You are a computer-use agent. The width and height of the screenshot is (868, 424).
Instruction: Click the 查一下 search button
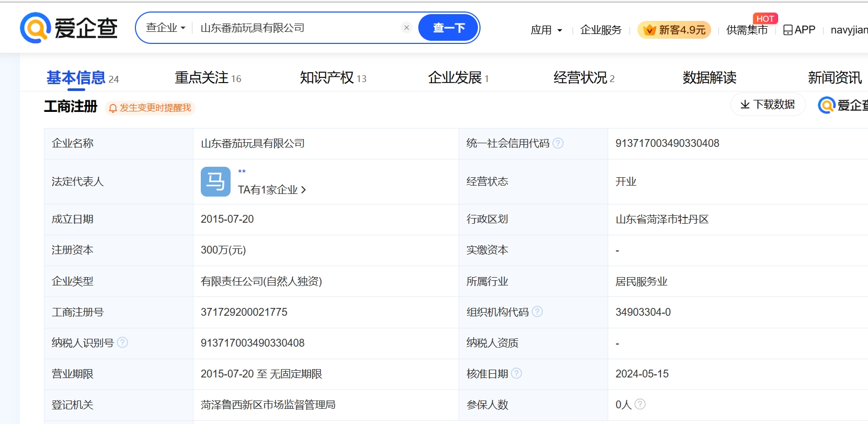[449, 28]
